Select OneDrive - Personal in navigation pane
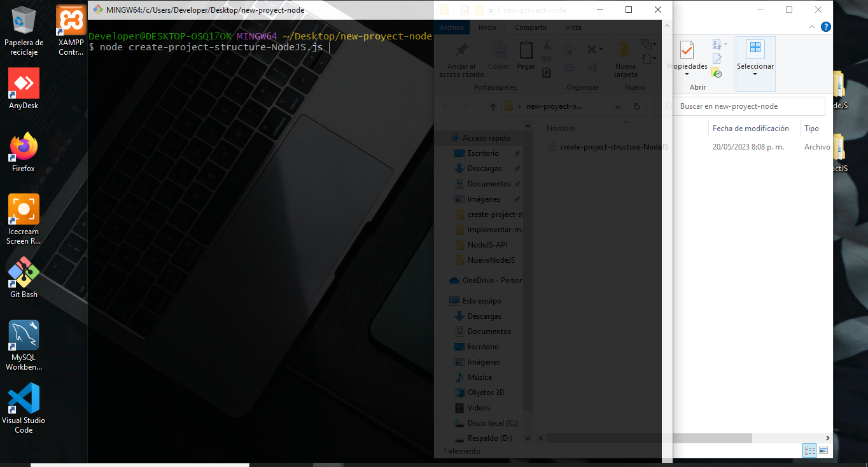868x467 pixels. (487, 281)
